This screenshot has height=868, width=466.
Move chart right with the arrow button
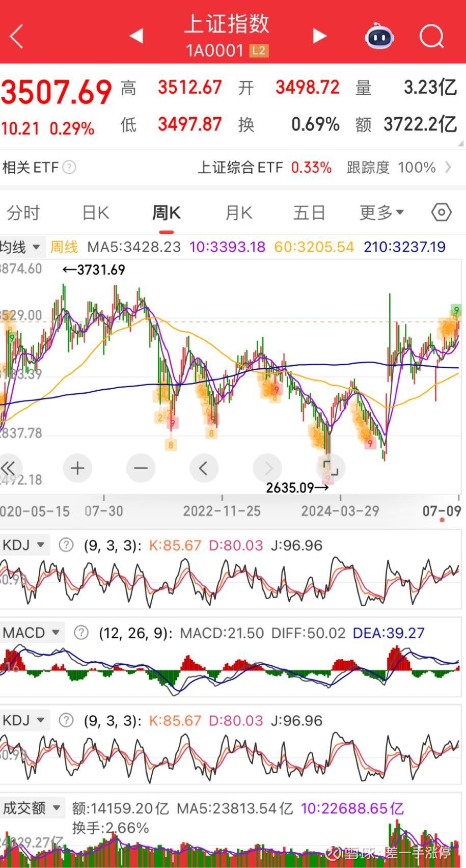point(267,468)
